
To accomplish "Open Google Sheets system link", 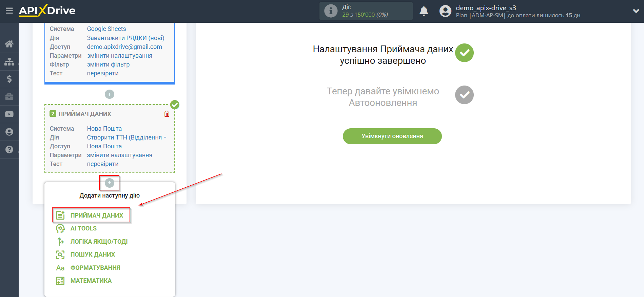I will 106,29.
